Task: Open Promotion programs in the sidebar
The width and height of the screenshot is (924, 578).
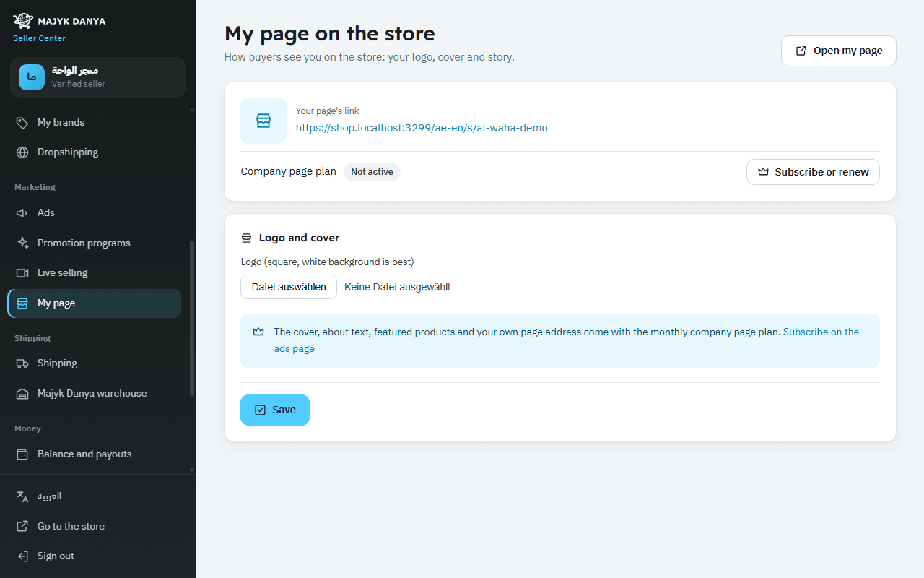Action: pos(95,243)
